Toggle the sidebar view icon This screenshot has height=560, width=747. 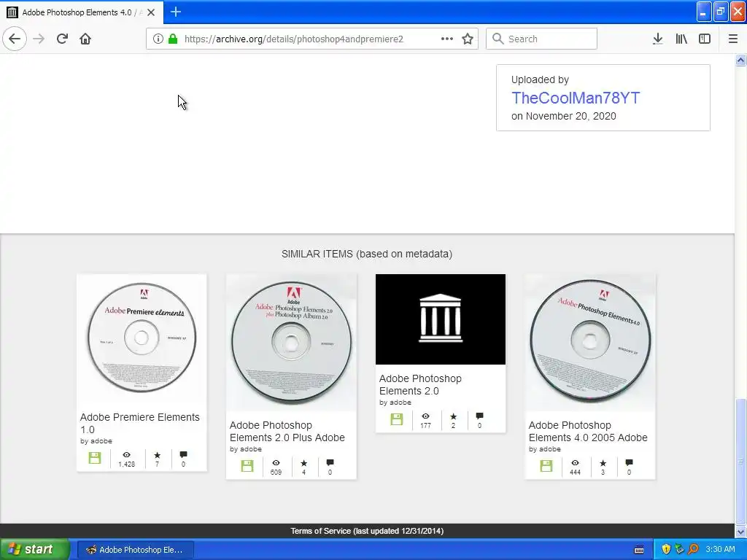[705, 39]
